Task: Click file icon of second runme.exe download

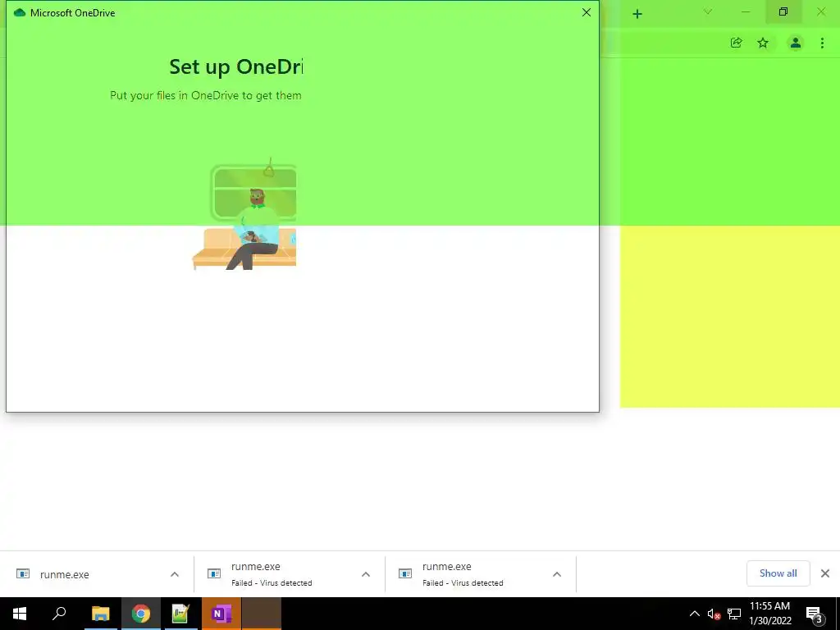Action: click(x=214, y=573)
